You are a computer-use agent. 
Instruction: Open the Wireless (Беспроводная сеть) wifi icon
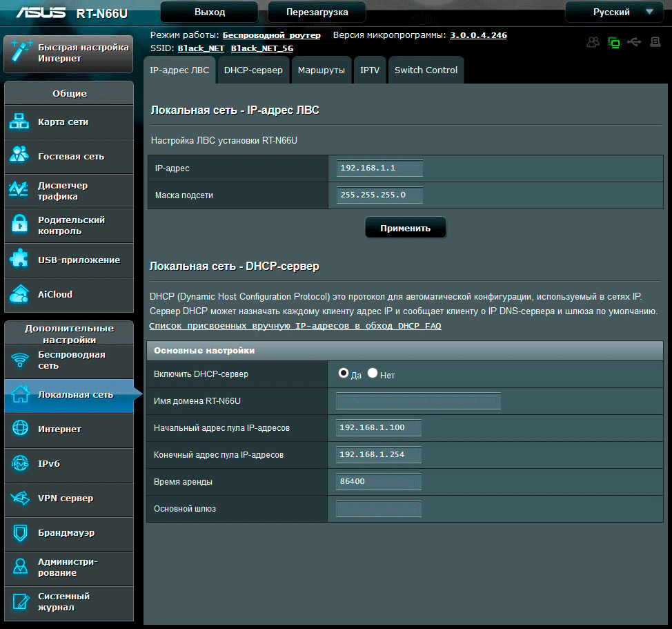(x=20, y=360)
